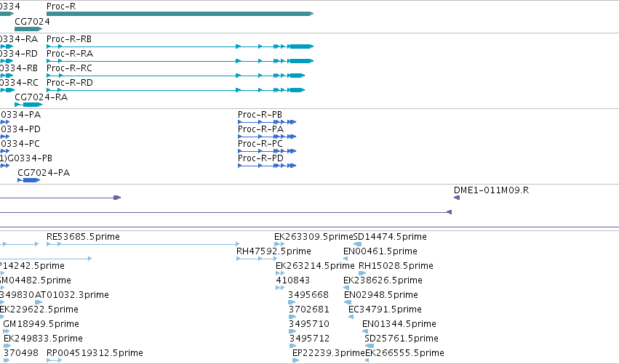Select the Proc-R-PA protein feature
Screen dimensions: 619x364
(267, 137)
